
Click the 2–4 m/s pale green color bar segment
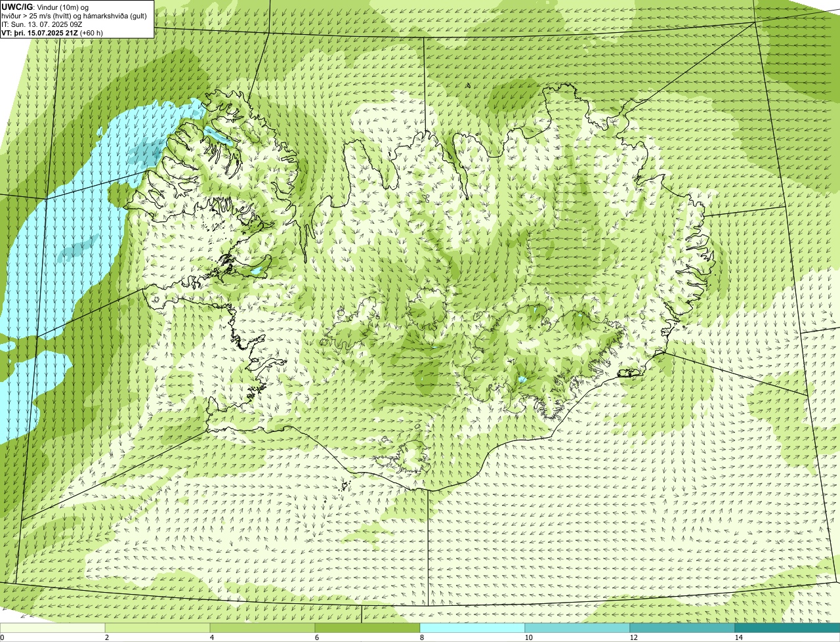[x=157, y=628]
